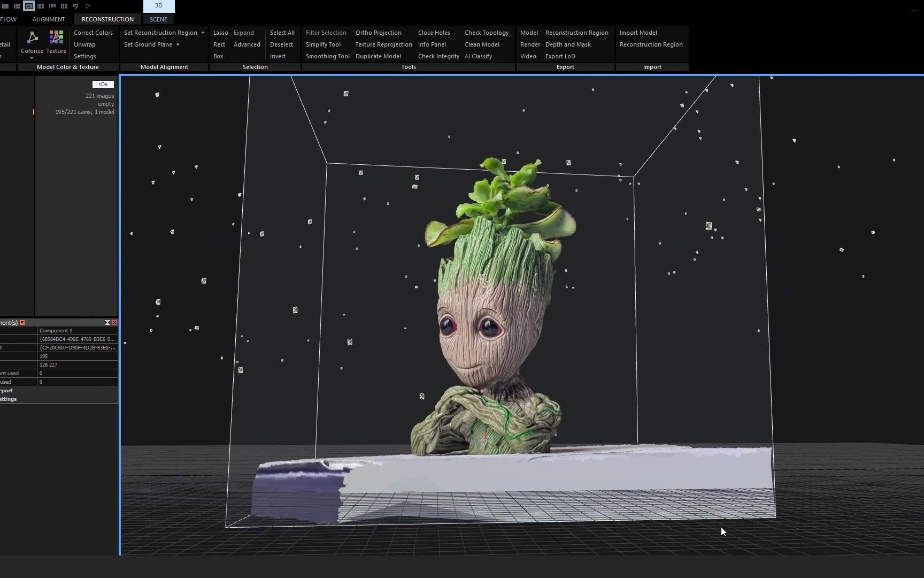Click Reconstruction Region in Export group
Screen dimensions: 924x578
[577, 33]
